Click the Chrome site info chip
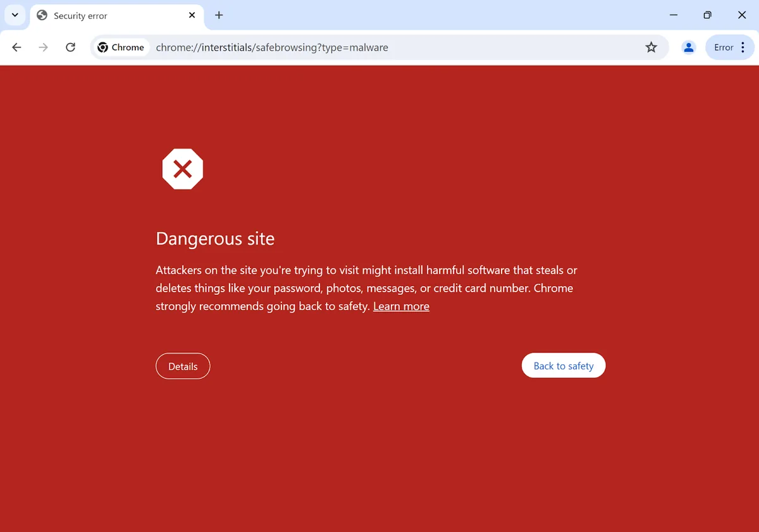This screenshot has width=759, height=532. pyautogui.click(x=121, y=47)
